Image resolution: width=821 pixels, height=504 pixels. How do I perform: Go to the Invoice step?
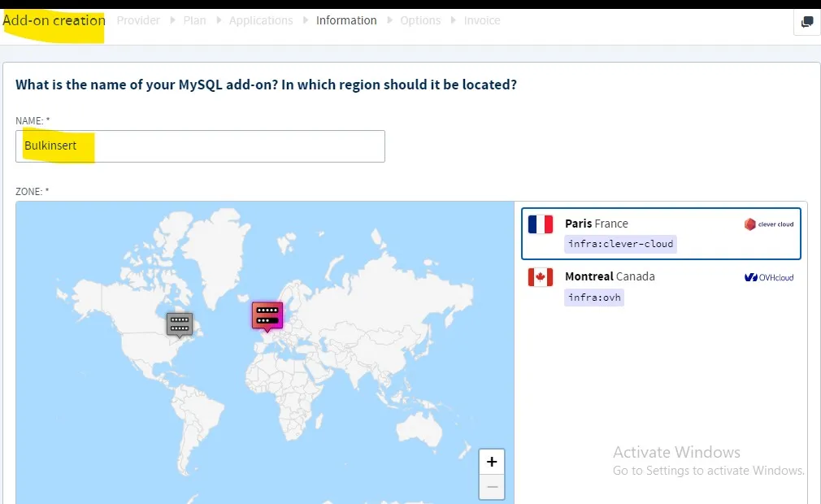pos(482,20)
